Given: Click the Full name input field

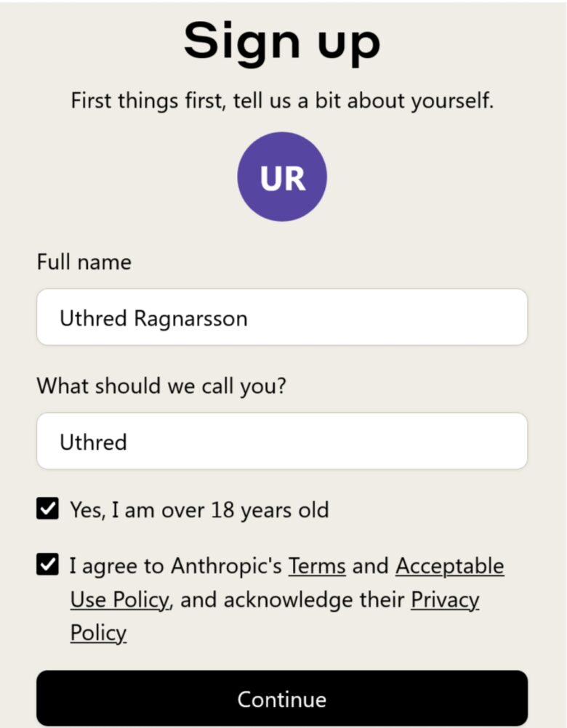Looking at the screenshot, I should 282,318.
